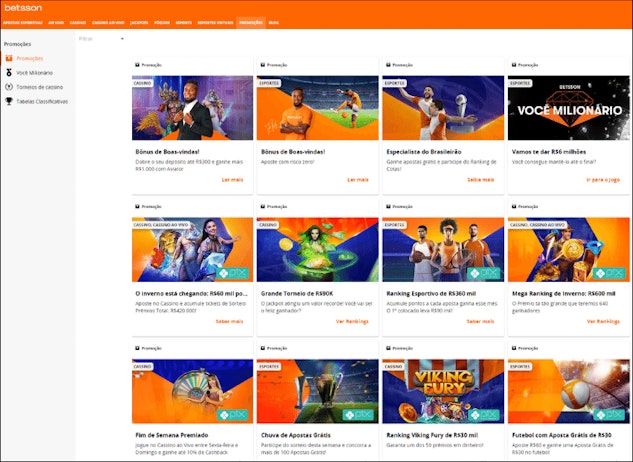Open the Você Milionário banner image
Viewport: 633px width, 462px height.
click(569, 108)
